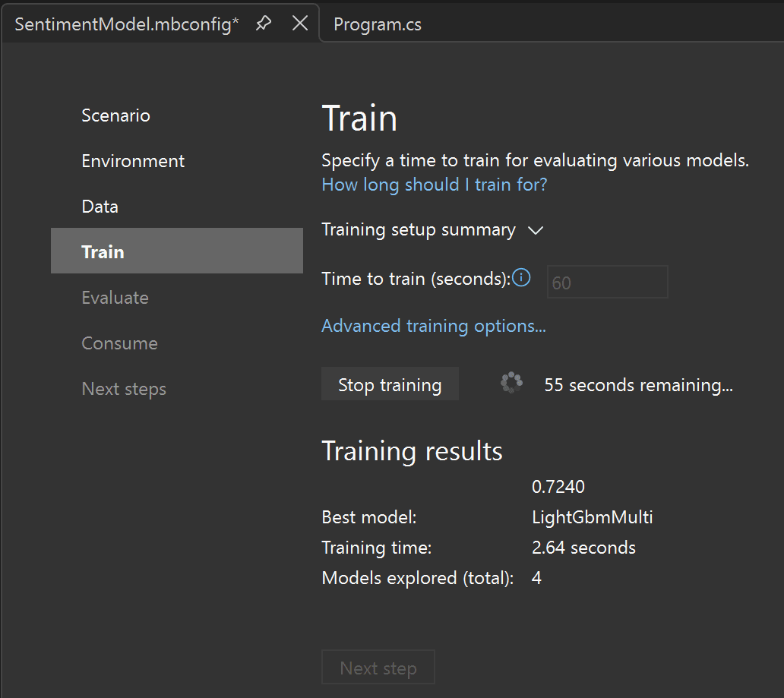Open Advanced training options link
Viewport: 784px width, 698px height.
pos(434,326)
